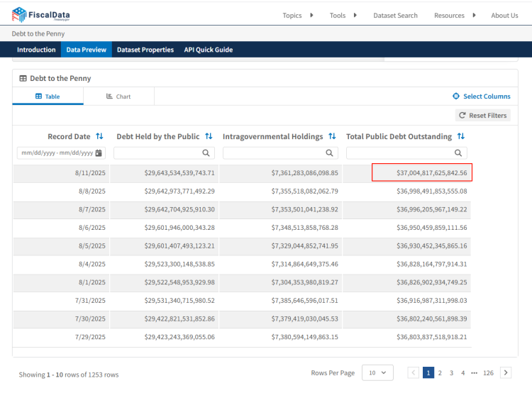Click Reset Filters button

click(x=482, y=115)
